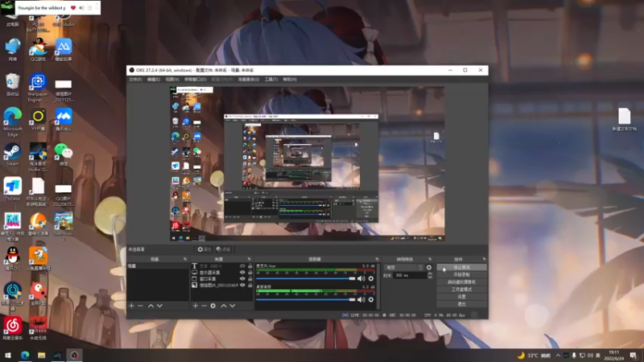Viewport: 644px width, 362px height.
Task: Open scene transition properties gear
Action: (x=429, y=267)
